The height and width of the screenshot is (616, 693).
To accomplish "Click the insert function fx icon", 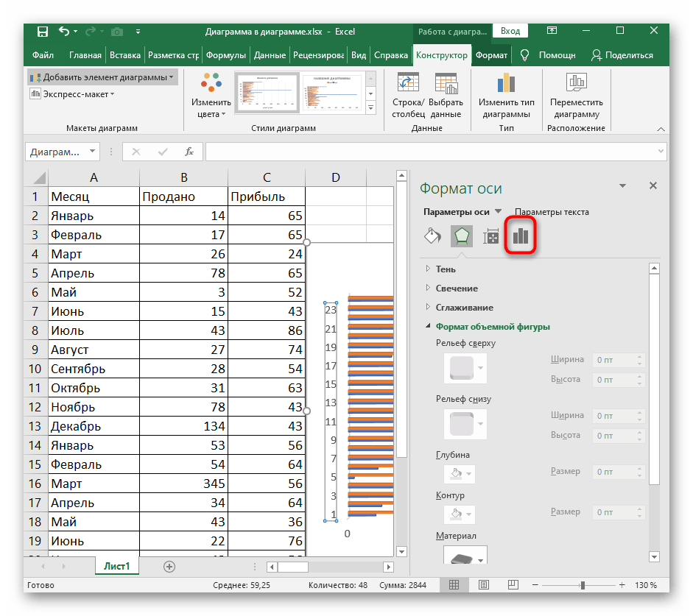I will 189,152.
